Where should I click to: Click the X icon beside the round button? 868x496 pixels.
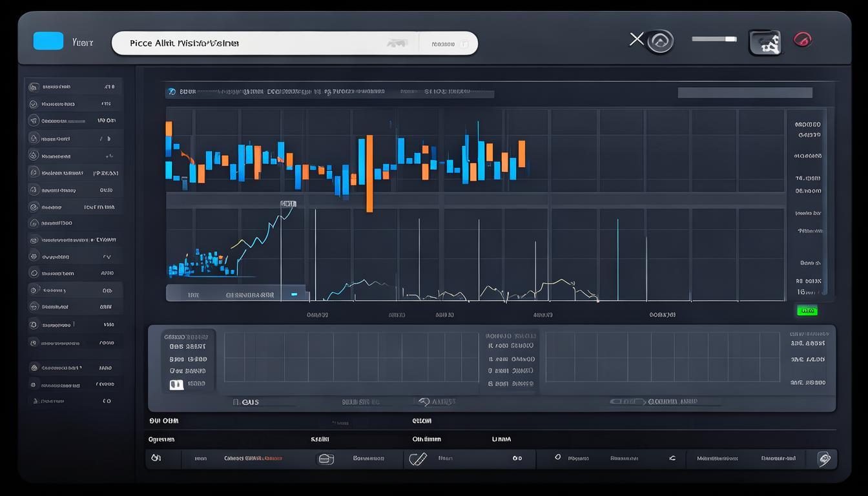pyautogui.click(x=636, y=40)
